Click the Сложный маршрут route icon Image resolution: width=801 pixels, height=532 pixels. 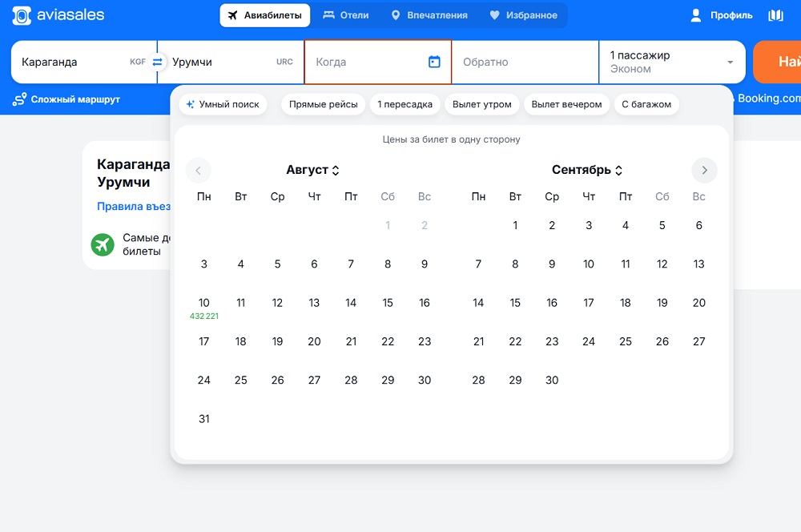[19, 99]
